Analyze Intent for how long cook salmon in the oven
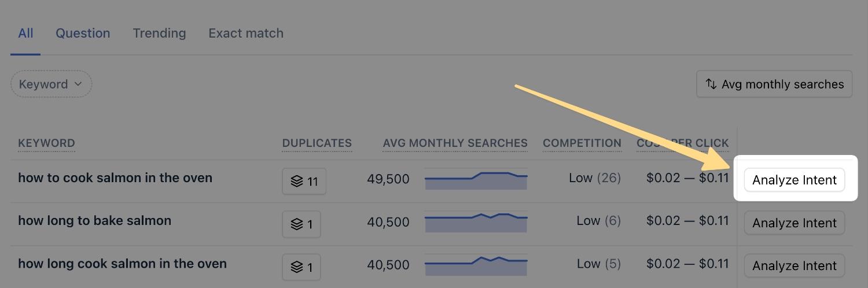 coord(795,265)
